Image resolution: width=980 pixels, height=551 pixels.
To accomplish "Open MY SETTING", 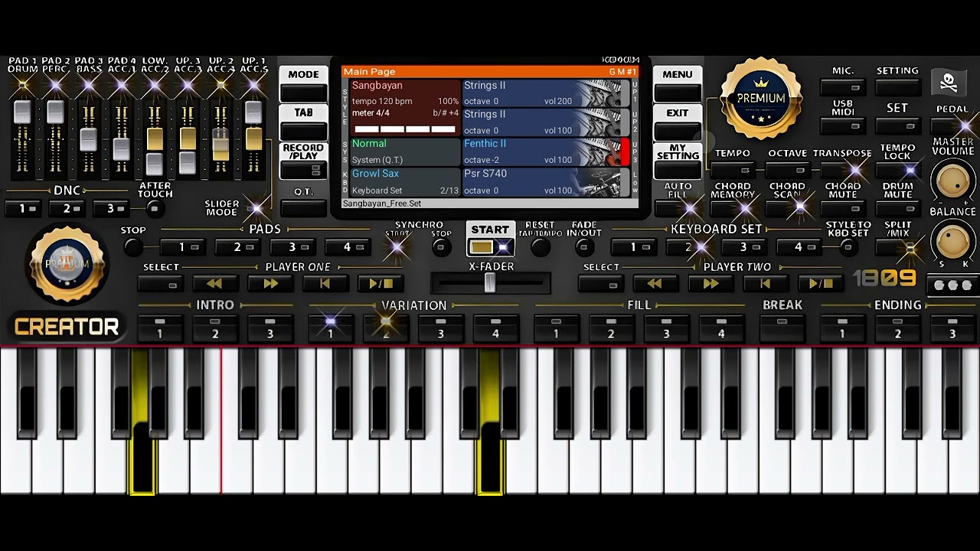I will [678, 161].
